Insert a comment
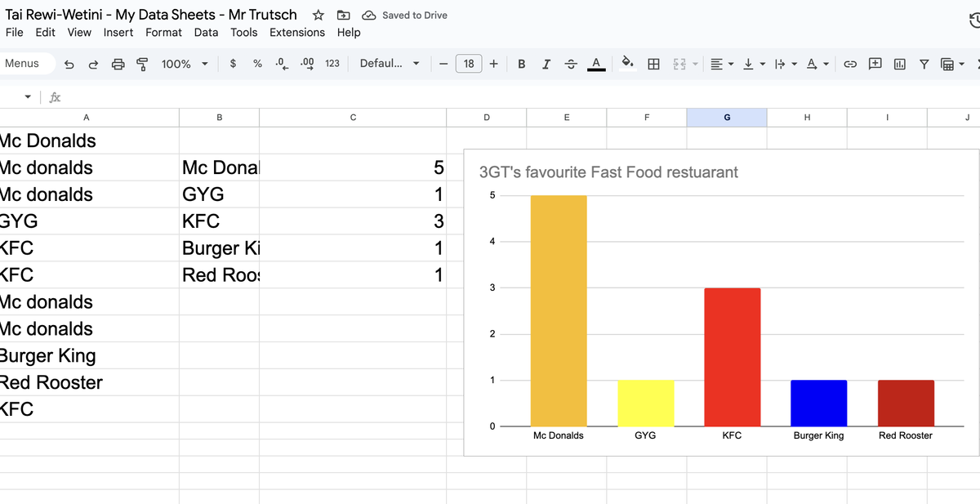980x504 pixels. (875, 64)
